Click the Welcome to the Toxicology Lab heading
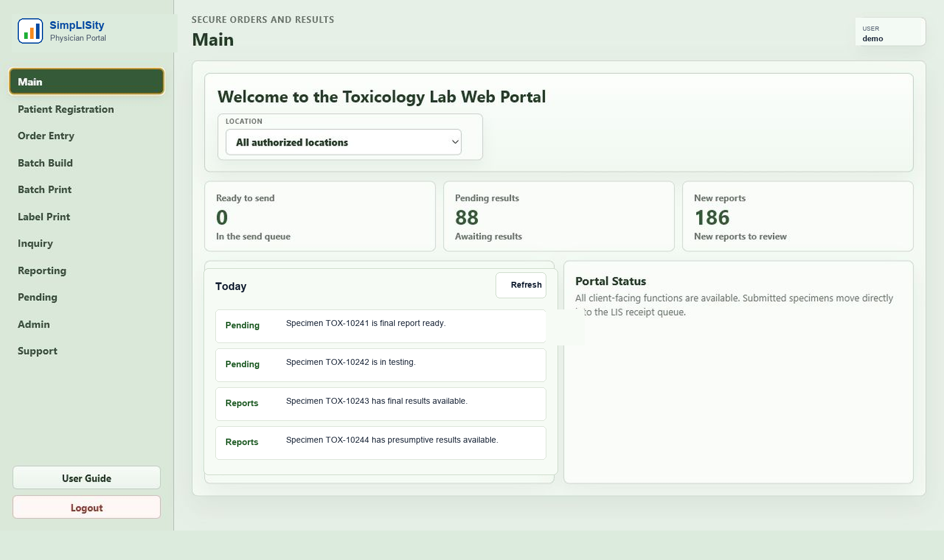The width and height of the screenshot is (944, 560). click(x=382, y=97)
